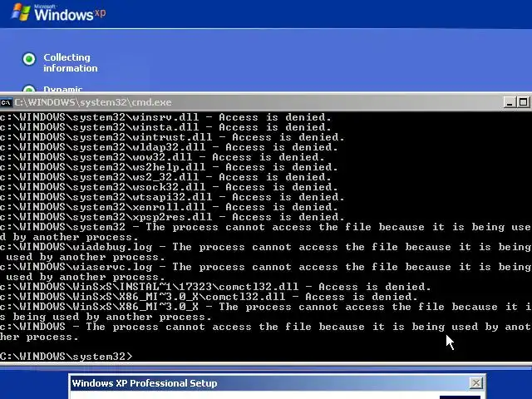This screenshot has width=532, height=399.
Task: Click the Windows XP logo
Action: 59,13
